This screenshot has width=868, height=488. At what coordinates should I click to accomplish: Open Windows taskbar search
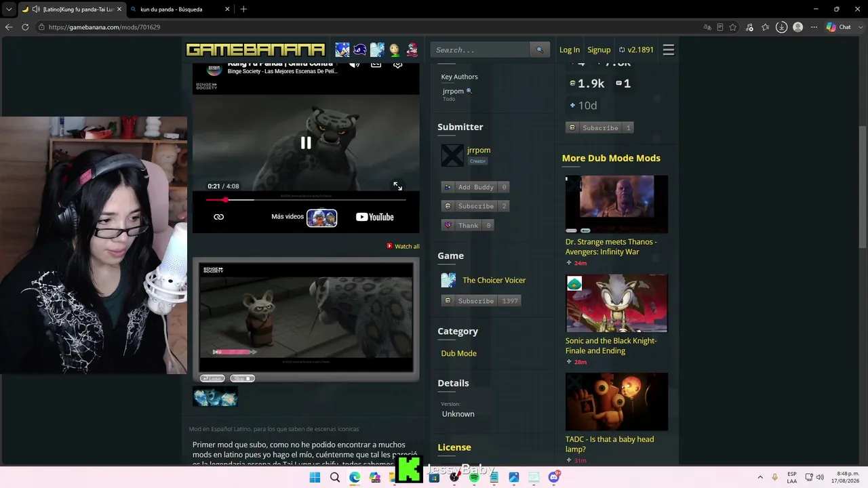click(x=335, y=477)
